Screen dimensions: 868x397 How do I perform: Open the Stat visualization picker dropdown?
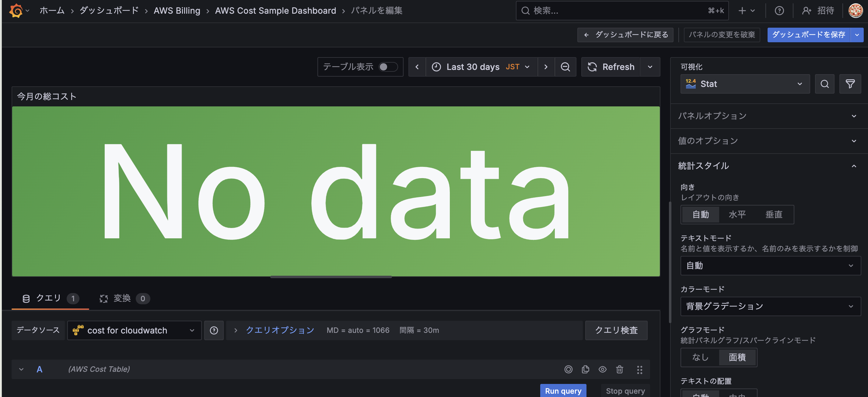[x=745, y=84]
